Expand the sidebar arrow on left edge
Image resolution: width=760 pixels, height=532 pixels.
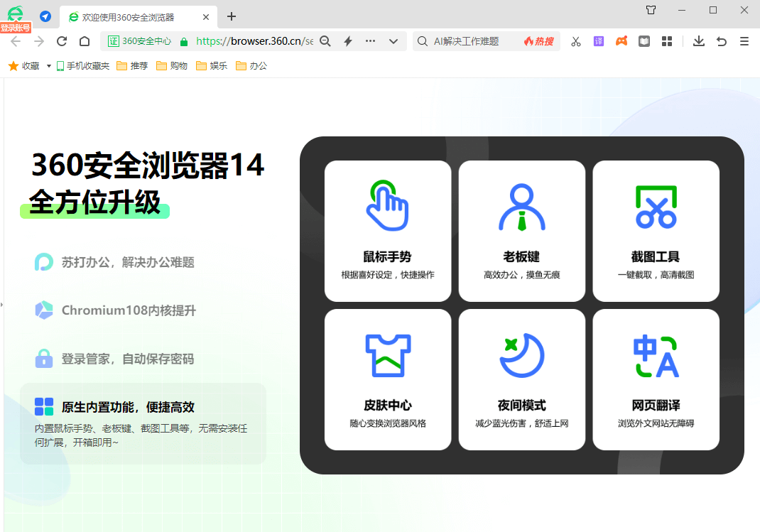pos(2,305)
